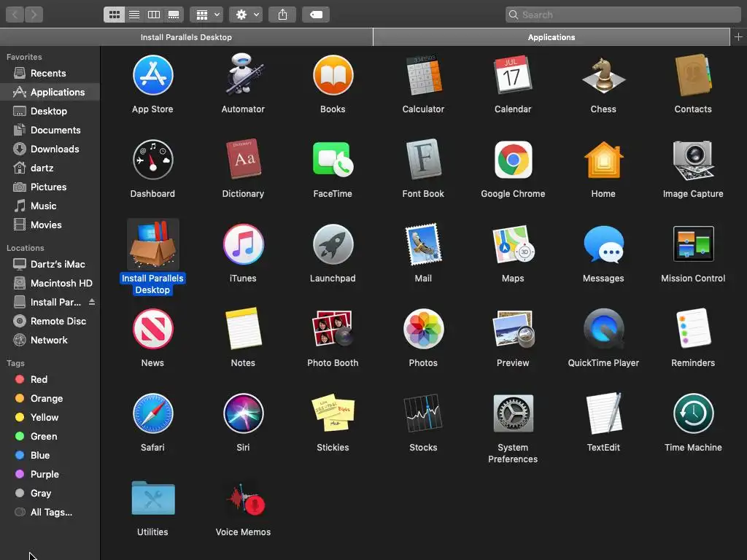Viewport: 747px width, 560px height.
Task: Select the Mission Control icon
Action: click(693, 244)
